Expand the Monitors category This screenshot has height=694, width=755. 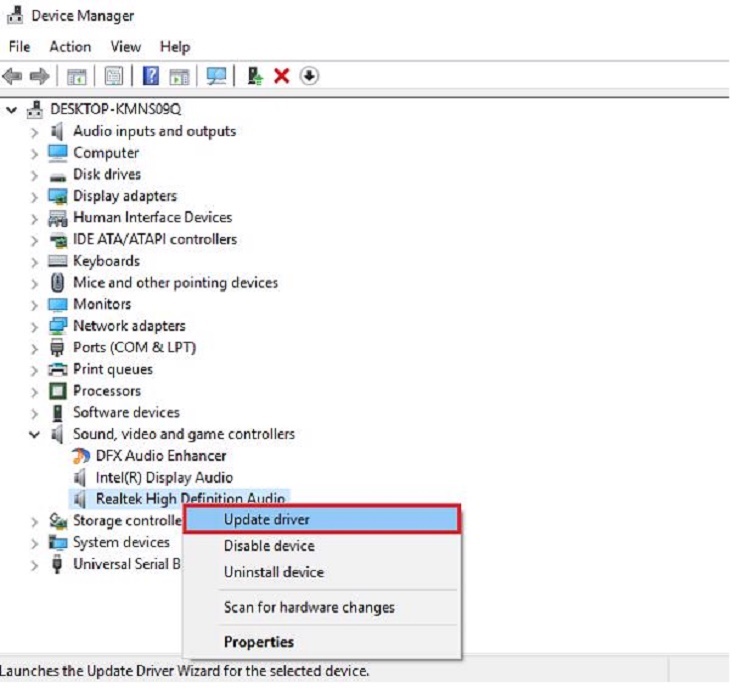click(x=34, y=305)
